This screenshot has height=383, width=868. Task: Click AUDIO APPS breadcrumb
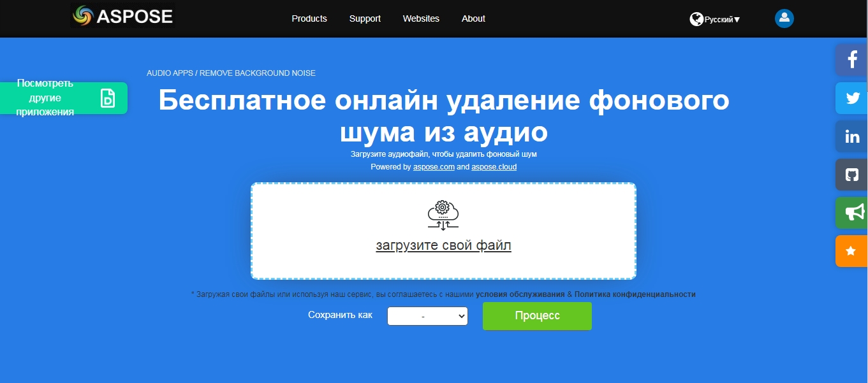point(170,73)
